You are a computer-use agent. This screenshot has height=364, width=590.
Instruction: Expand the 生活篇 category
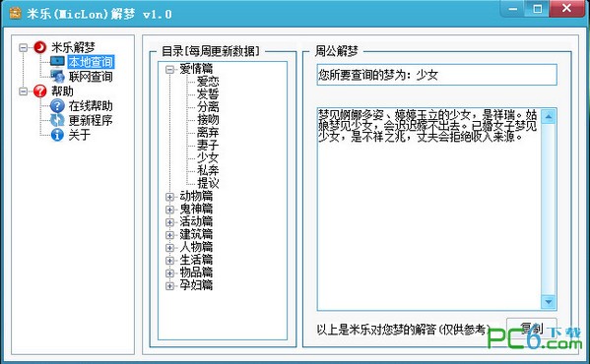[x=169, y=261]
